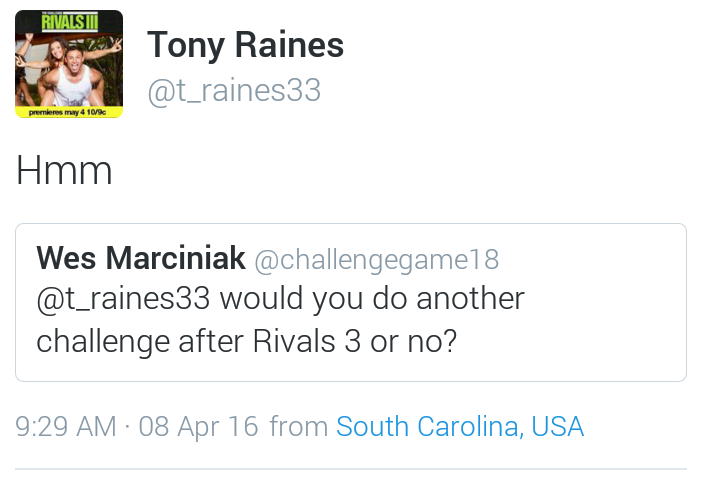
Task: Click the yellow premieres may 4 banner
Action: (x=69, y=112)
